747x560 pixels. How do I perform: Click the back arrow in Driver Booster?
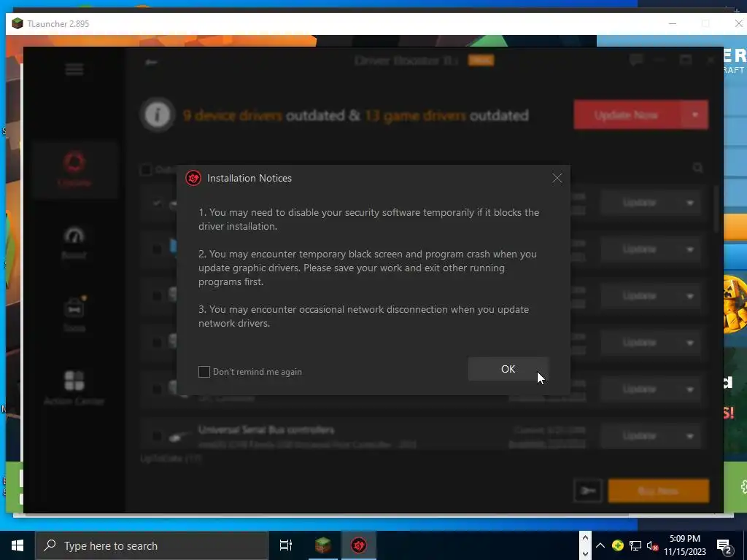pos(152,62)
